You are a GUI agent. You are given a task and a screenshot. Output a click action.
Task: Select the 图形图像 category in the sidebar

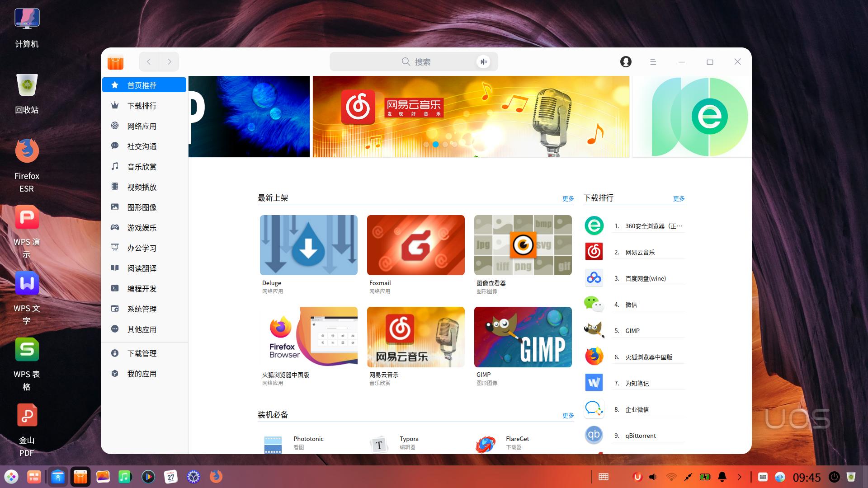tap(142, 207)
